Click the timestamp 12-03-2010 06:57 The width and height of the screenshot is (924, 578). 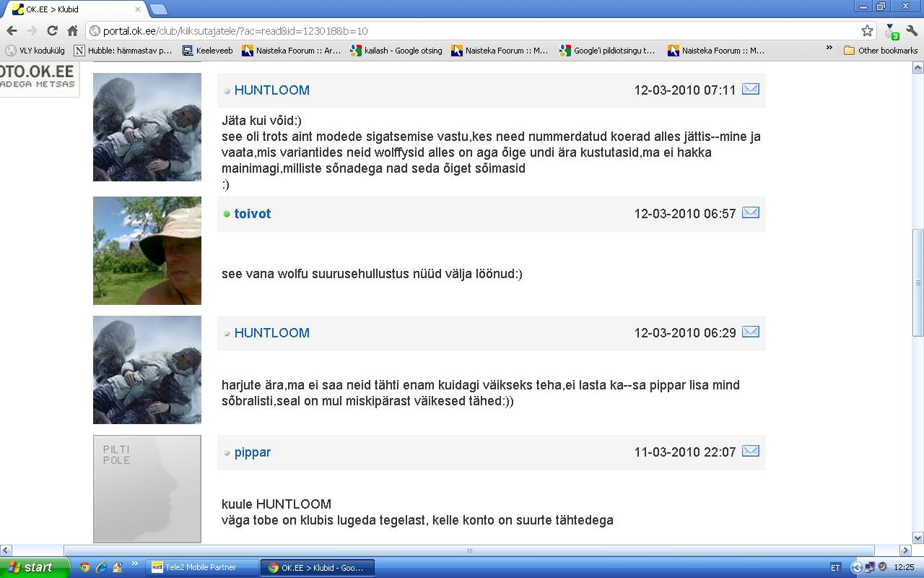pyautogui.click(x=685, y=214)
